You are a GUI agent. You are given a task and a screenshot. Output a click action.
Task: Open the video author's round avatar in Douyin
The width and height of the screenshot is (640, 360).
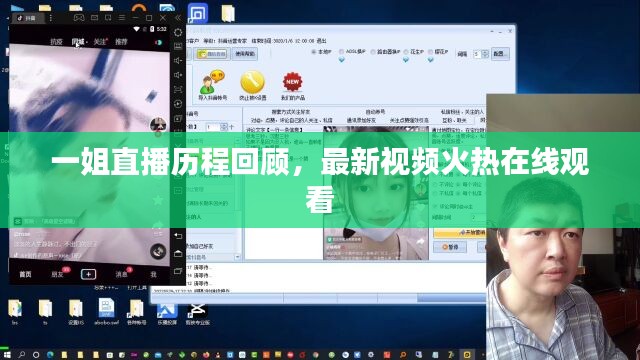158,124
